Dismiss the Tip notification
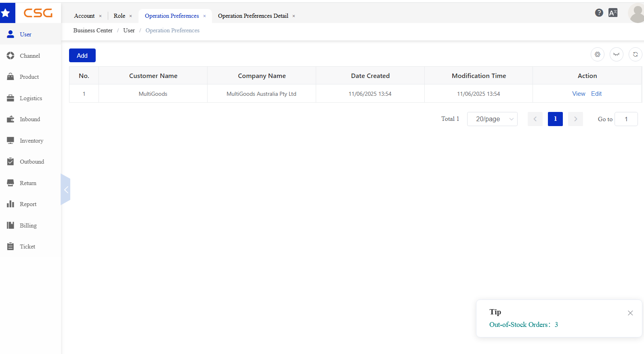The image size is (644, 354). pos(630,313)
